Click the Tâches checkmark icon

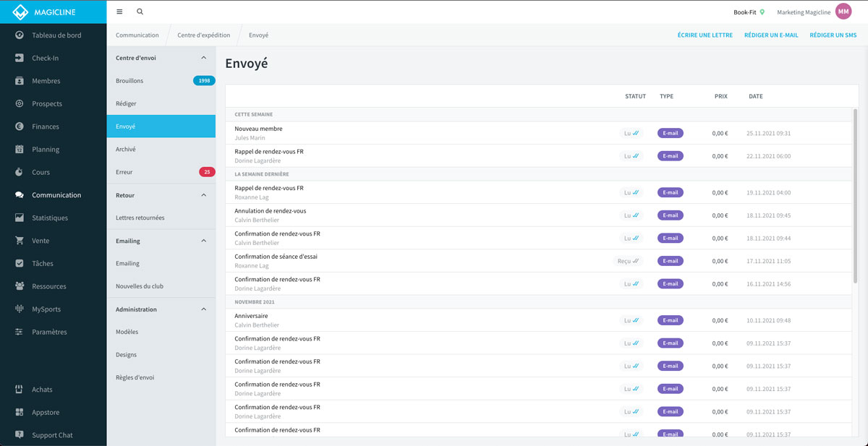coord(20,264)
